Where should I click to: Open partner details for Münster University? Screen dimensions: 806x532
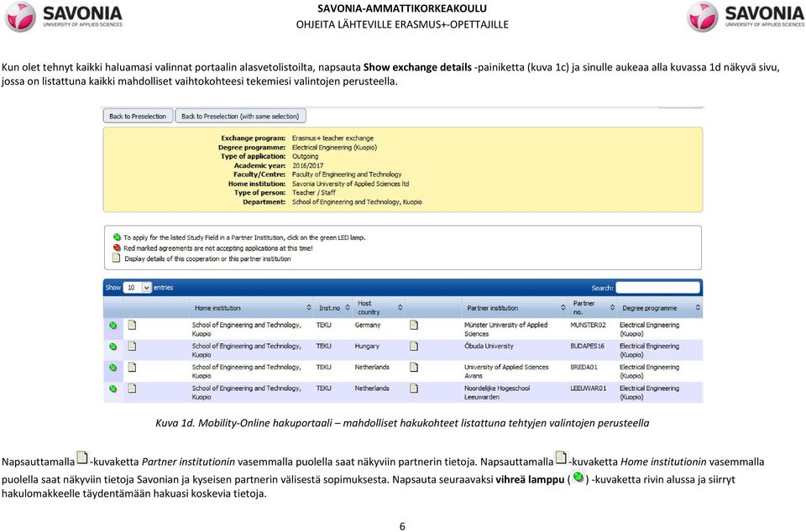(414, 325)
